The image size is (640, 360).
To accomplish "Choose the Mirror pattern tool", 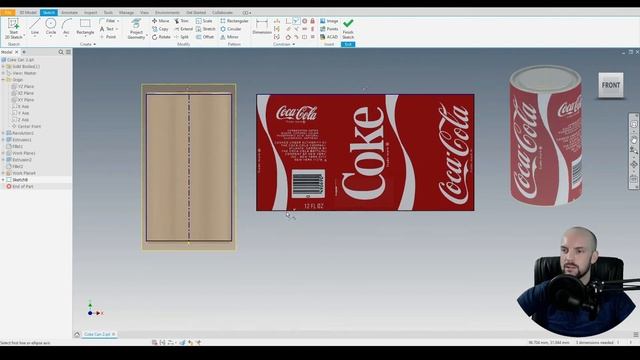I will coord(229,37).
